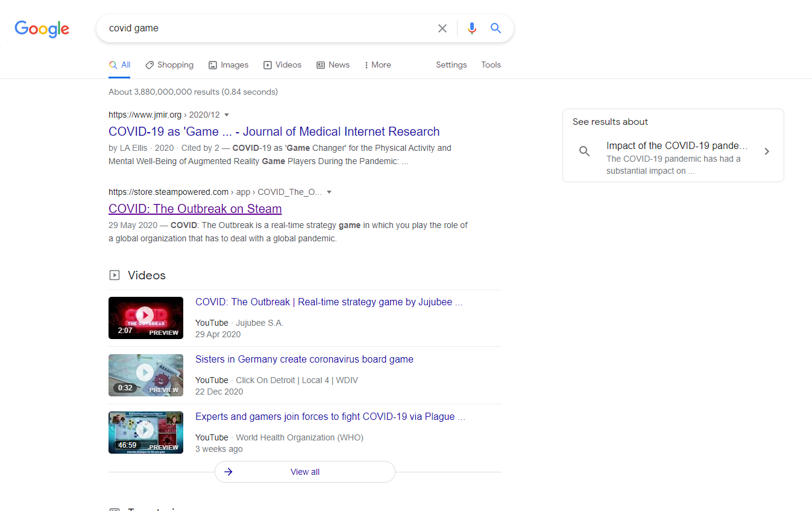Expand options arrow next to jmir.org URL
Screen dimensions: 812x511
(227, 115)
